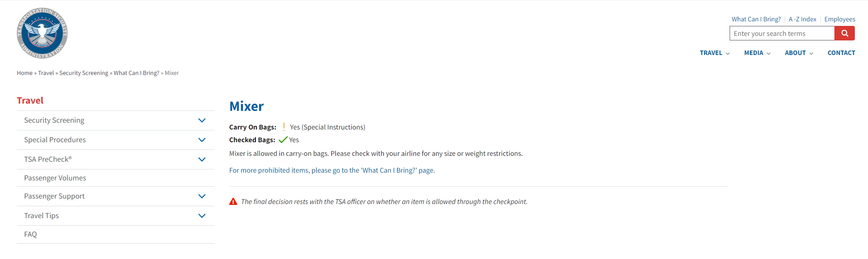Open the TRAVEL dropdown menu
This screenshot has height=259, width=868.
[715, 53]
